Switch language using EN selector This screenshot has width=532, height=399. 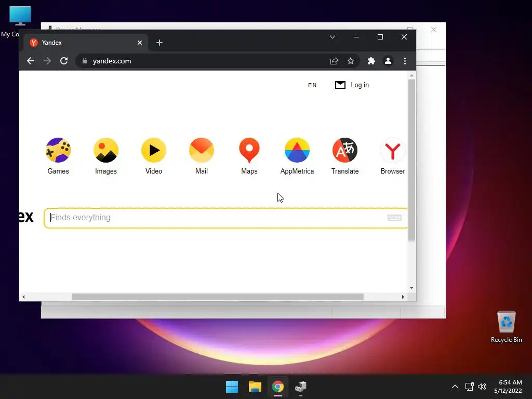[x=312, y=85]
